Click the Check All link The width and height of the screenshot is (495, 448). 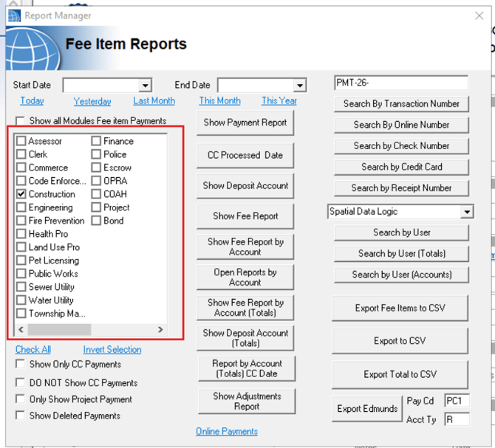pyautogui.click(x=33, y=350)
